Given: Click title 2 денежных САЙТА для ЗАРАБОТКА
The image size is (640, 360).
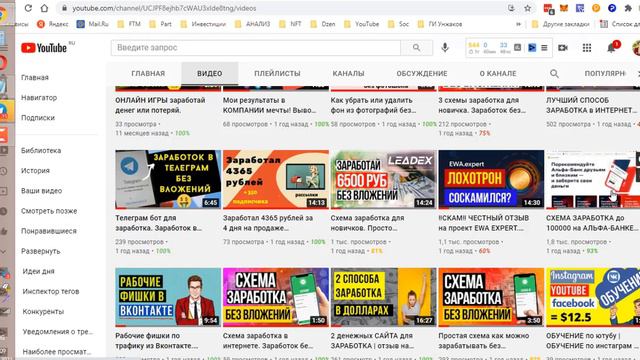Looking at the screenshot, I should tap(372, 341).
